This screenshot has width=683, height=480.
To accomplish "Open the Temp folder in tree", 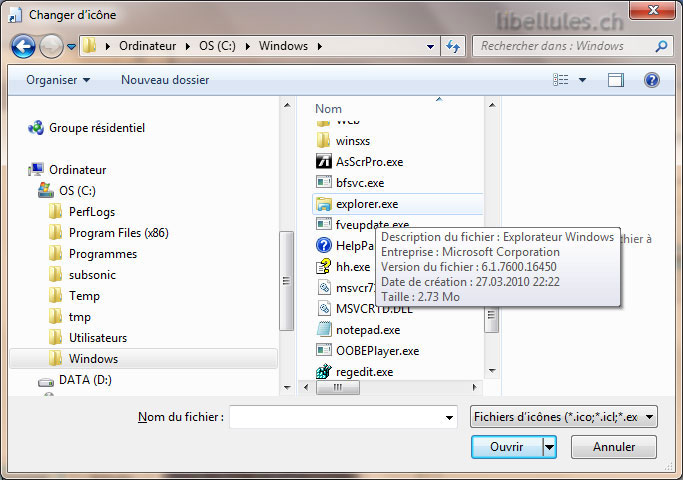I will click(x=74, y=296).
